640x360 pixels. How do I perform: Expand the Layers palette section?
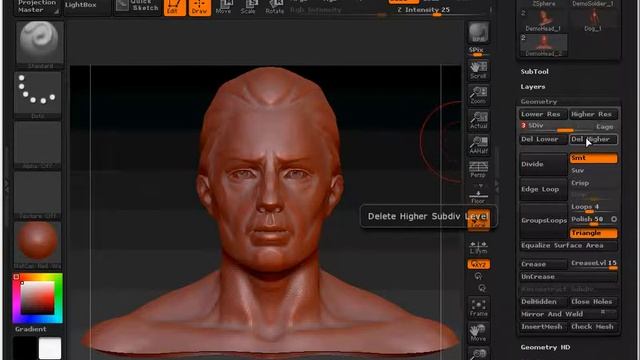(x=533, y=87)
